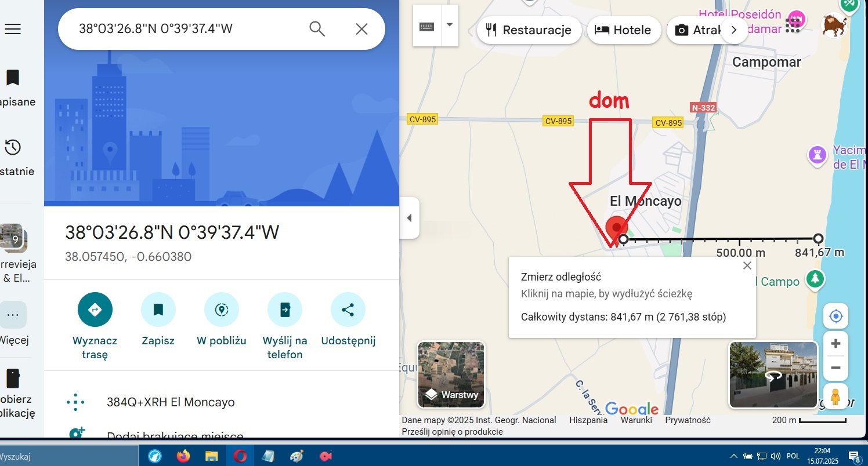
Task: Click the my-location target button
Action: click(836, 316)
